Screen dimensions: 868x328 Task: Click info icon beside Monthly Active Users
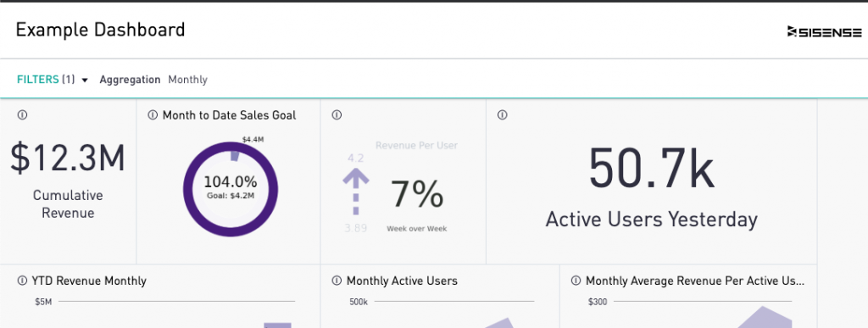[x=337, y=281]
